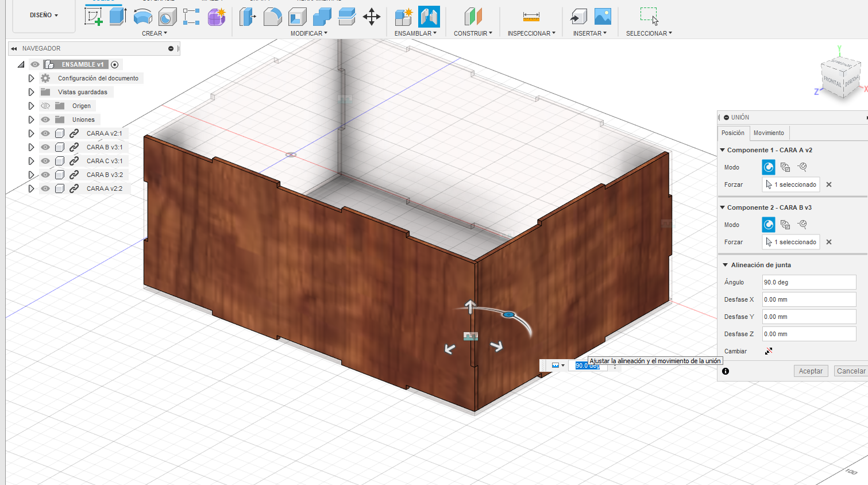
Task: Select the Shell tool icon
Action: [297, 17]
